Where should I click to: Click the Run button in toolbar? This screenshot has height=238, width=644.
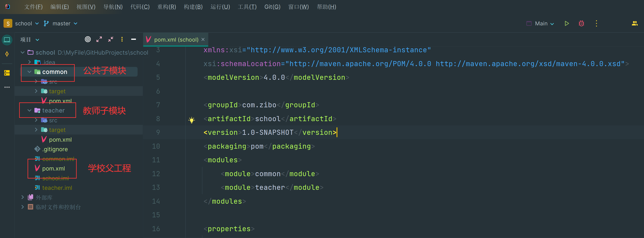pyautogui.click(x=567, y=23)
